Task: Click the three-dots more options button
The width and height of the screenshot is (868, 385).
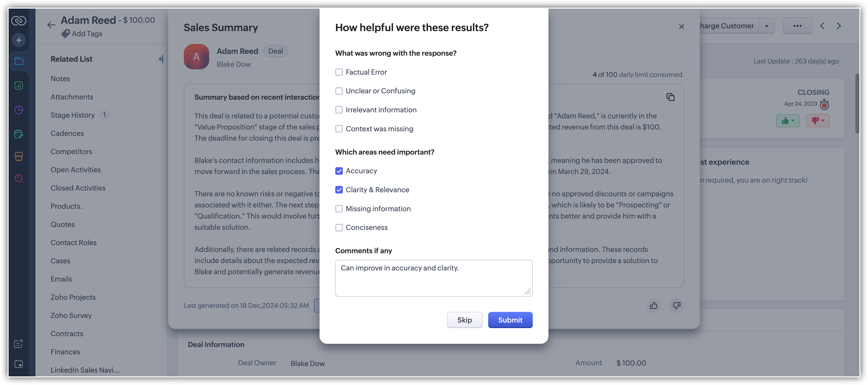Action: [797, 26]
